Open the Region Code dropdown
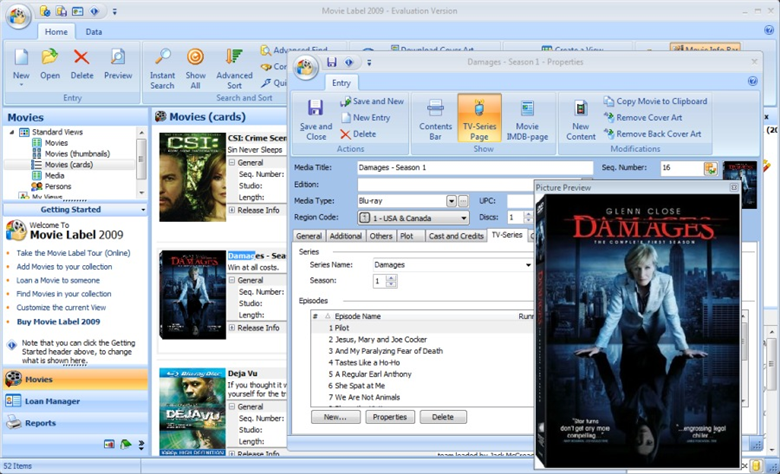 point(463,217)
